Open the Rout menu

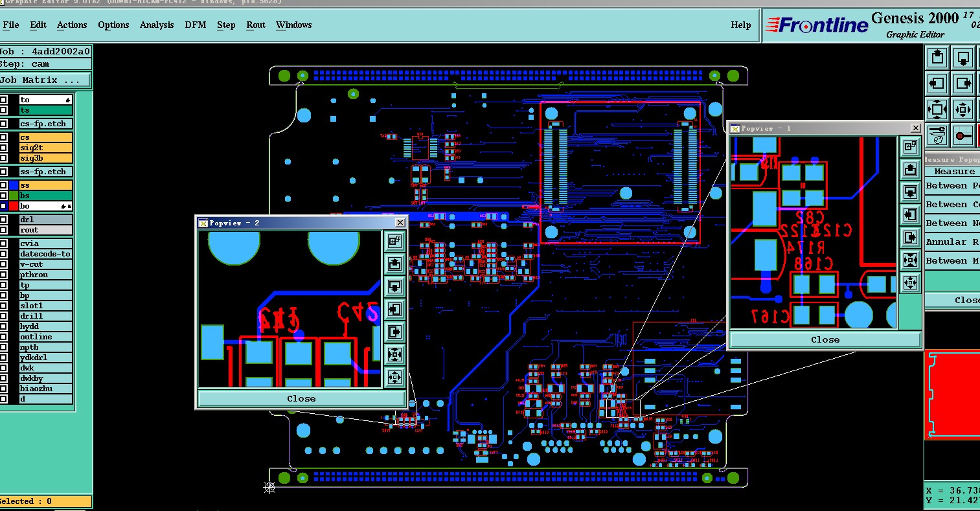[x=256, y=25]
